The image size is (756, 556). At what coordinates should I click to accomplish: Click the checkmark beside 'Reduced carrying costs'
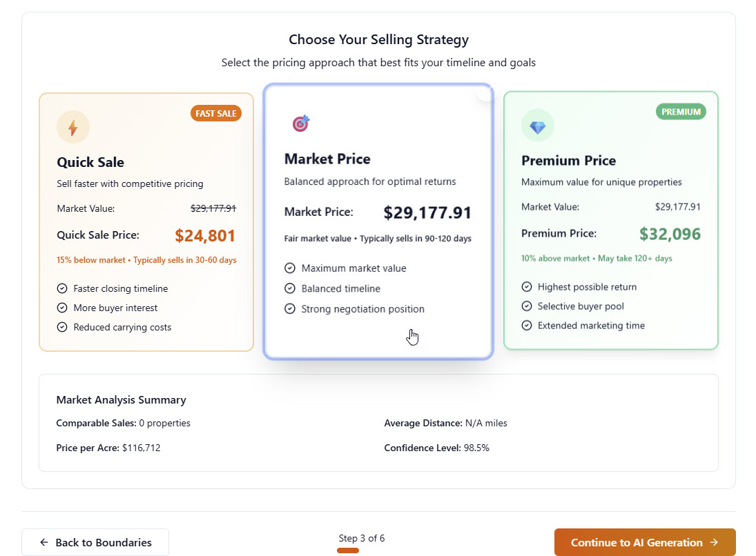coord(62,327)
